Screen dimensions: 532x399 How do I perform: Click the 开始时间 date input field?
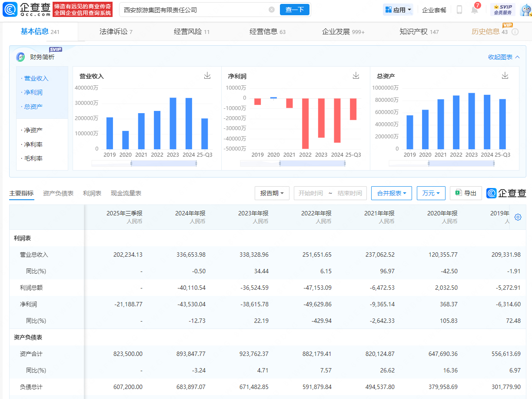[311, 193]
